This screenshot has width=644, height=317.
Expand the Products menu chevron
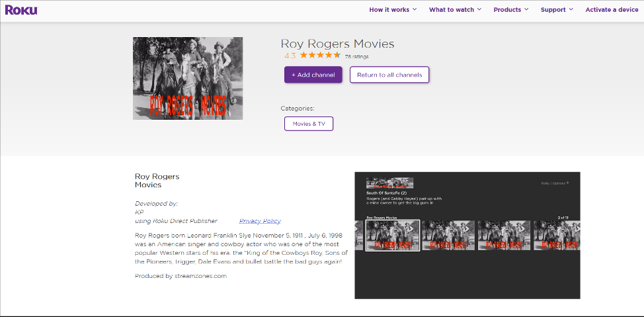[x=527, y=9]
